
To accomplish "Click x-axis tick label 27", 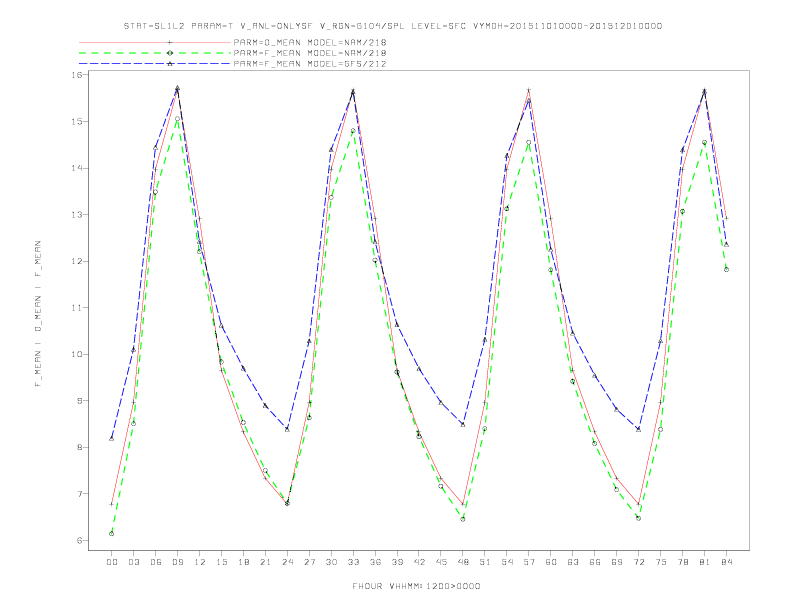I will 309,562.
